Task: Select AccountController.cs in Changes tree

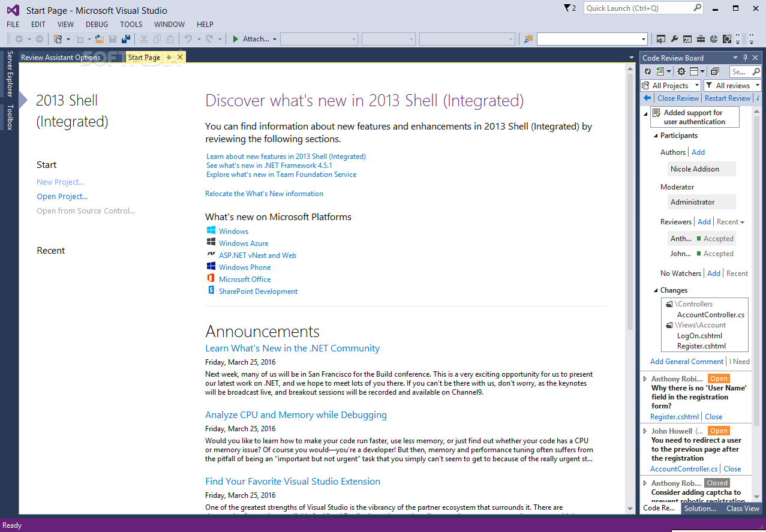Action: [x=711, y=315]
